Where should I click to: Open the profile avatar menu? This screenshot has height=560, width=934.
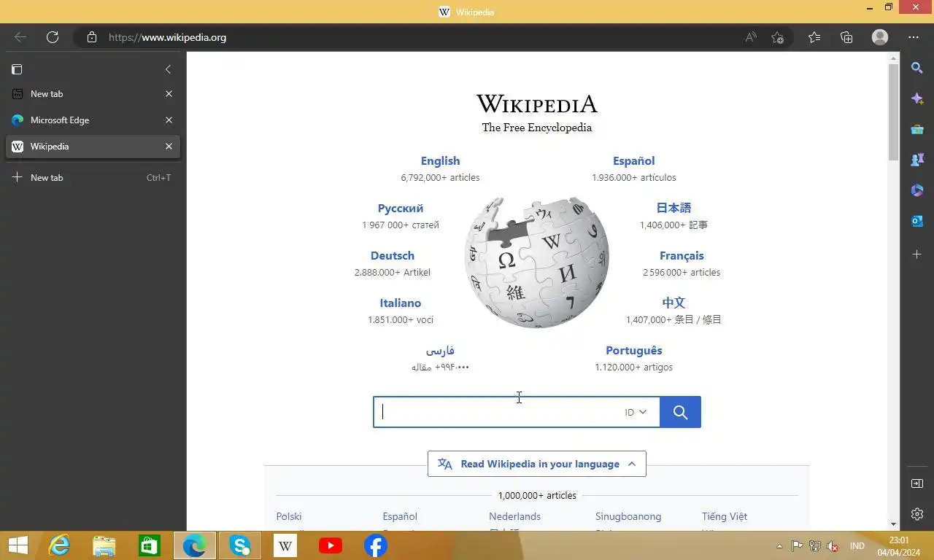click(880, 37)
